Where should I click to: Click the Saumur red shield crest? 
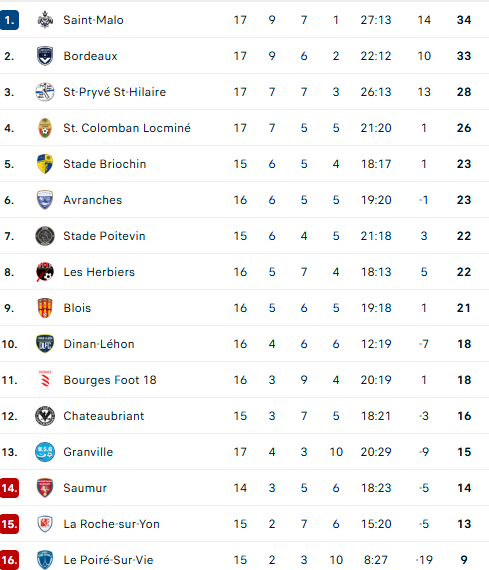[x=45, y=488]
